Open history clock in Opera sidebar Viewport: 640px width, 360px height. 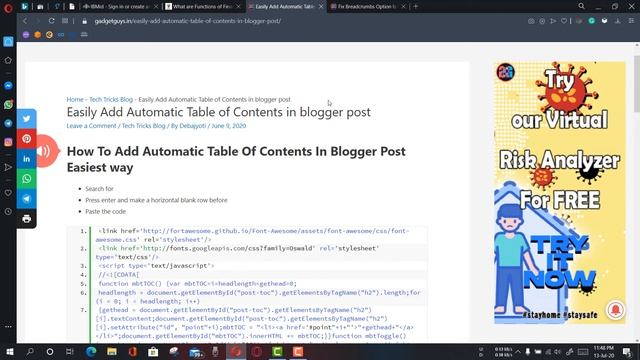click(8, 211)
